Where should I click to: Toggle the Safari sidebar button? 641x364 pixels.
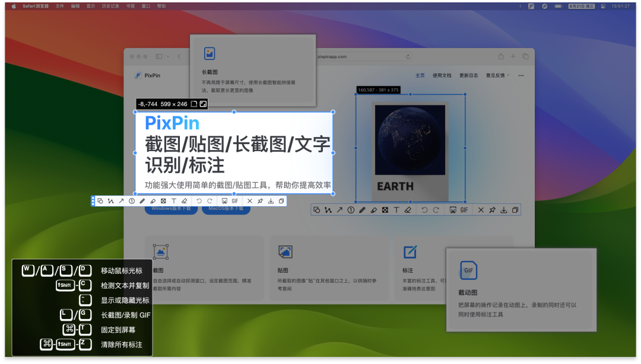(x=158, y=56)
